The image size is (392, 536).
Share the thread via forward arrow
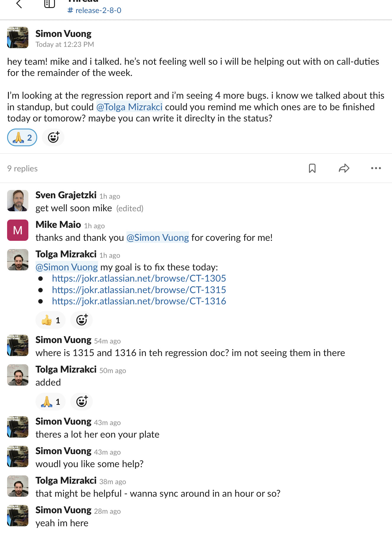click(x=344, y=168)
